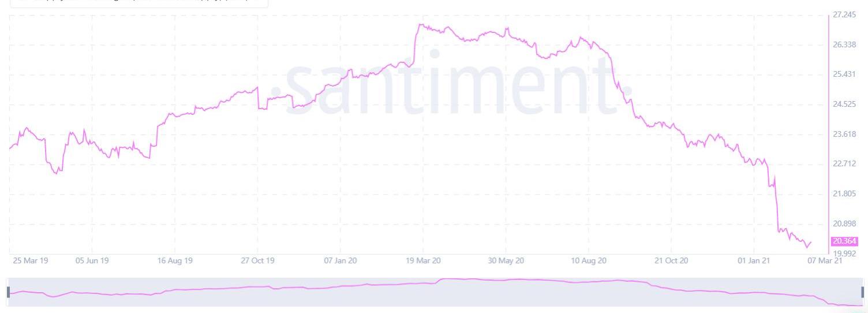Image resolution: width=868 pixels, height=313 pixels.
Task: Select the 16 Aug 19 axis date
Action: click(x=175, y=261)
